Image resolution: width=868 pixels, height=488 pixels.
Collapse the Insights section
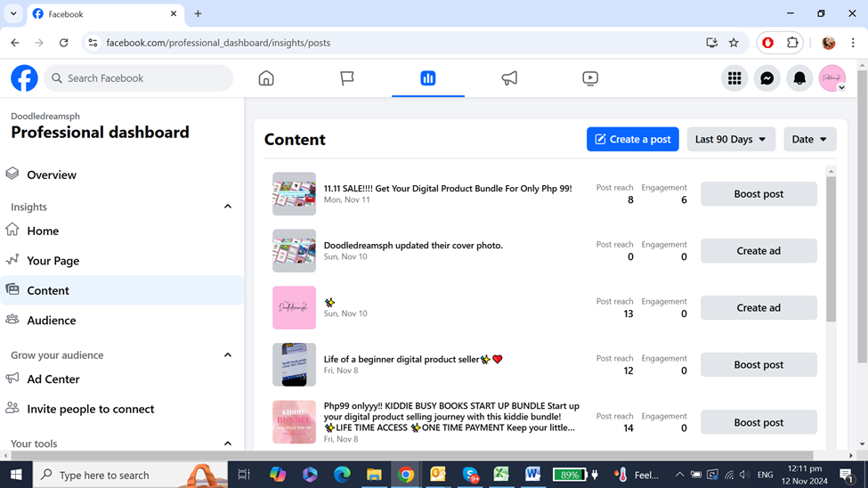pyautogui.click(x=228, y=207)
